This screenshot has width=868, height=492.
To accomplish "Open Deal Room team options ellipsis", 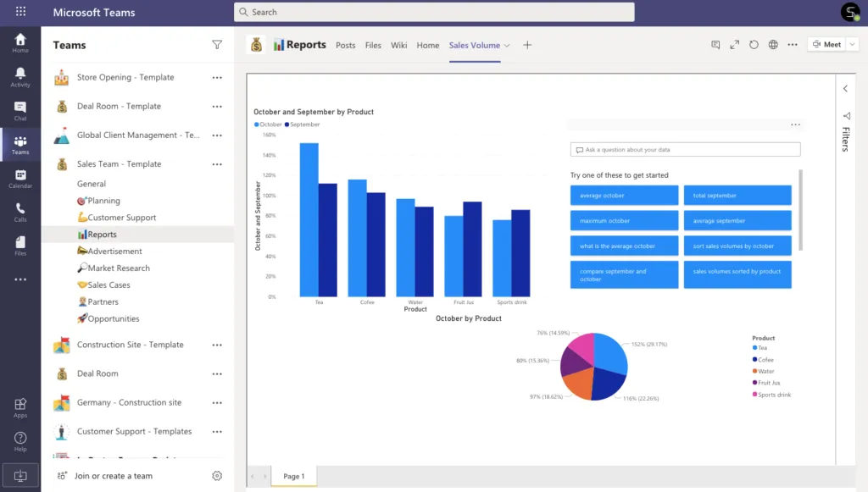I will tap(217, 374).
